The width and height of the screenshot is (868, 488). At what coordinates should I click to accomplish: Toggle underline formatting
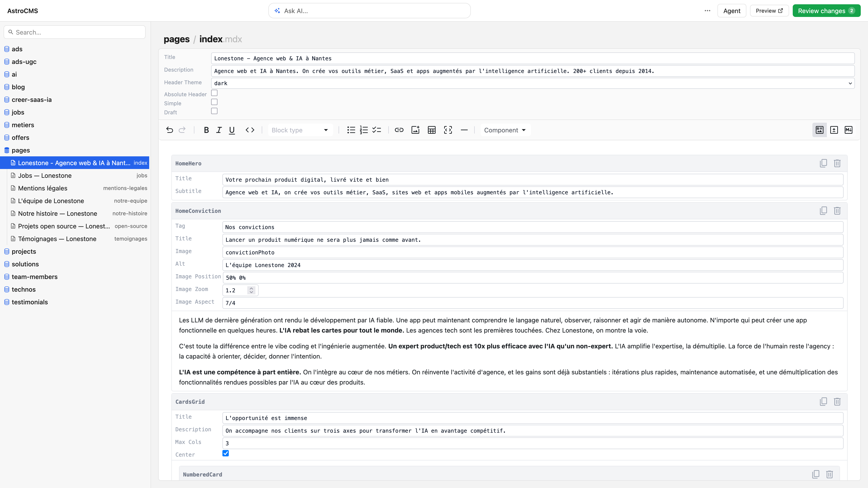click(x=232, y=130)
